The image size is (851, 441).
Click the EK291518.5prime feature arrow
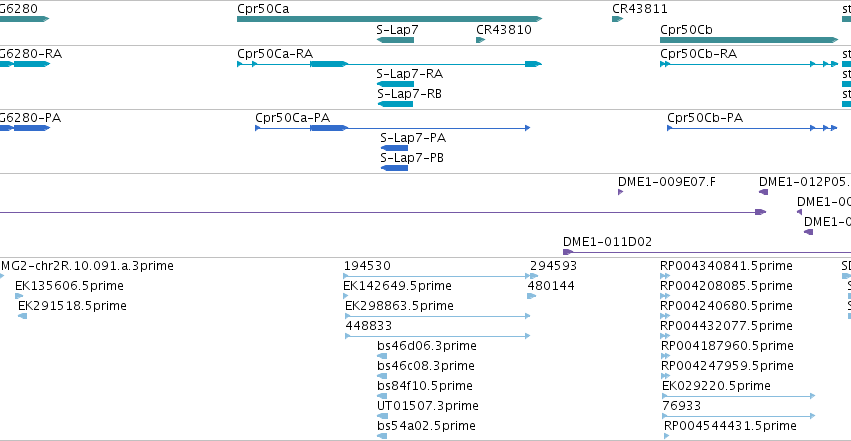tap(22, 316)
